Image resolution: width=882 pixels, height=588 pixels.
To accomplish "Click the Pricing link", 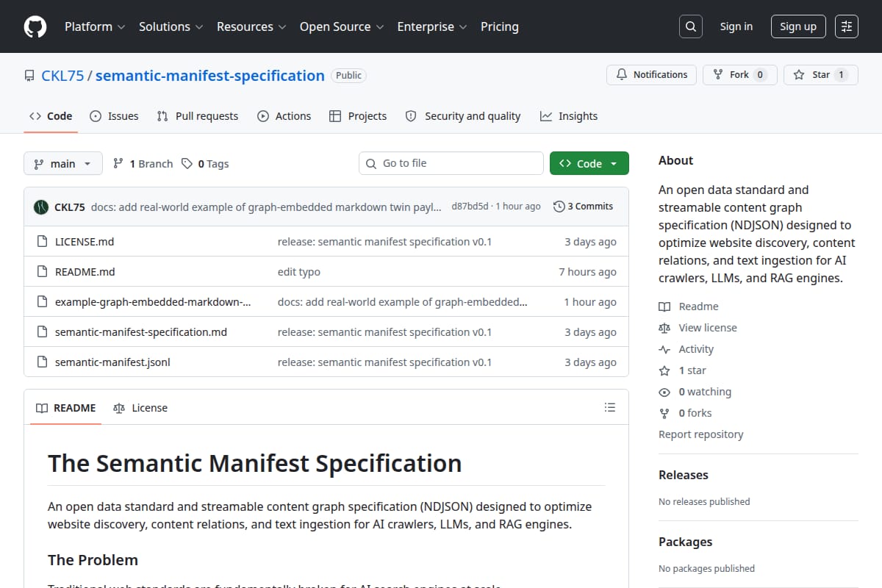I will (500, 26).
